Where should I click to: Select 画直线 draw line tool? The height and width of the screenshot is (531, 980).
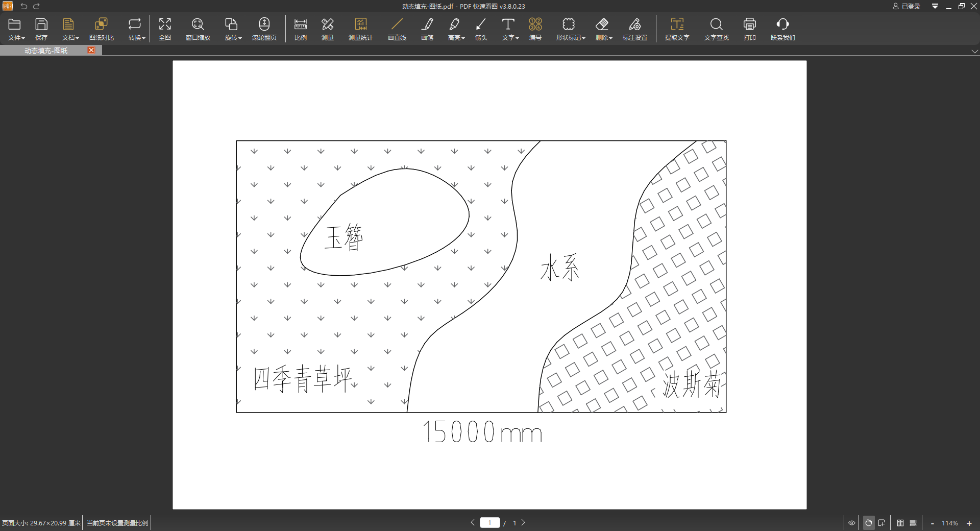pos(397,29)
